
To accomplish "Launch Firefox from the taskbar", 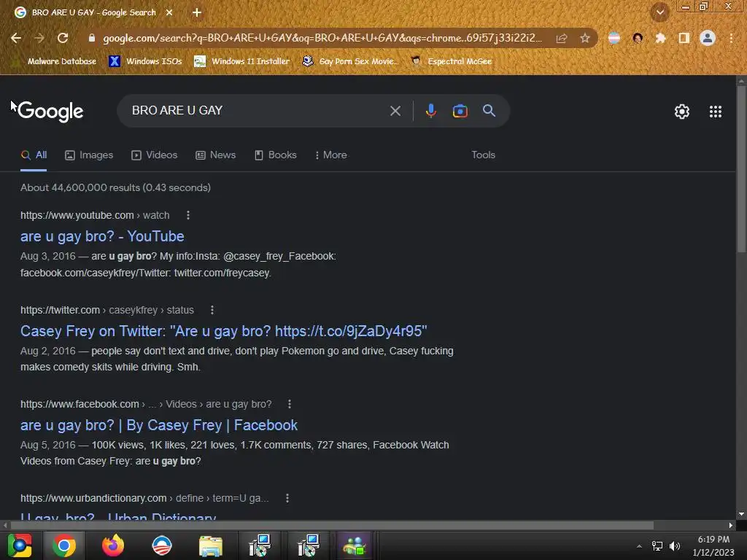I will [x=113, y=545].
